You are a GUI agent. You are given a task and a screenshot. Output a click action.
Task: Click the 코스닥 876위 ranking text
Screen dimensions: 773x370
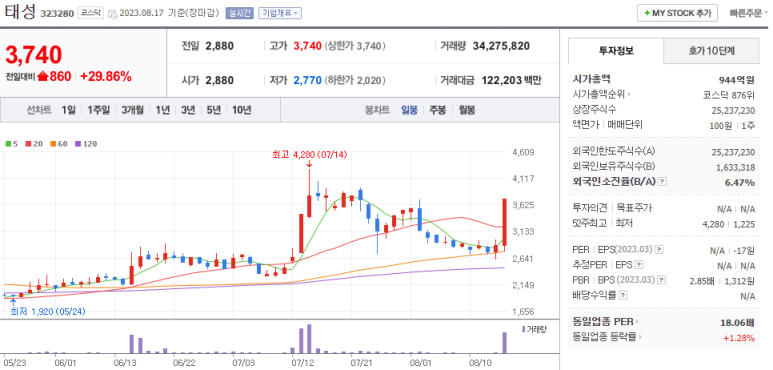(x=729, y=95)
